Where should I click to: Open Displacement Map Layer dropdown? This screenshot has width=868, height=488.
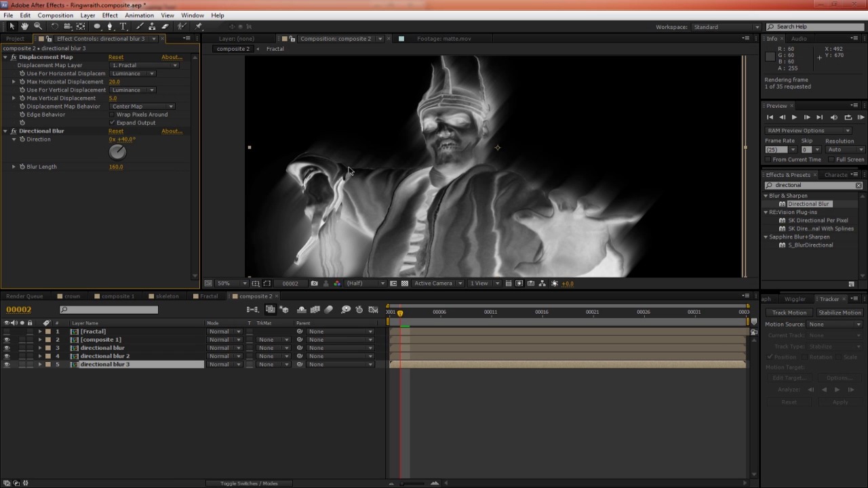pyautogui.click(x=144, y=65)
